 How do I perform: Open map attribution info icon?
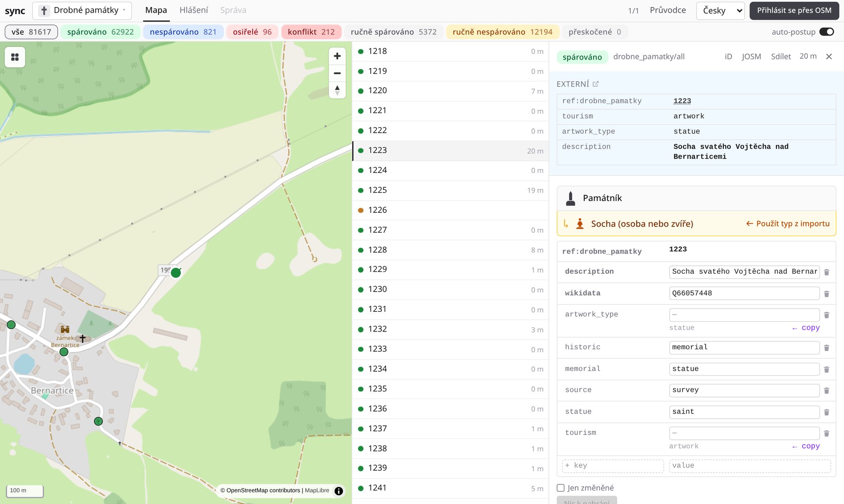tap(339, 491)
